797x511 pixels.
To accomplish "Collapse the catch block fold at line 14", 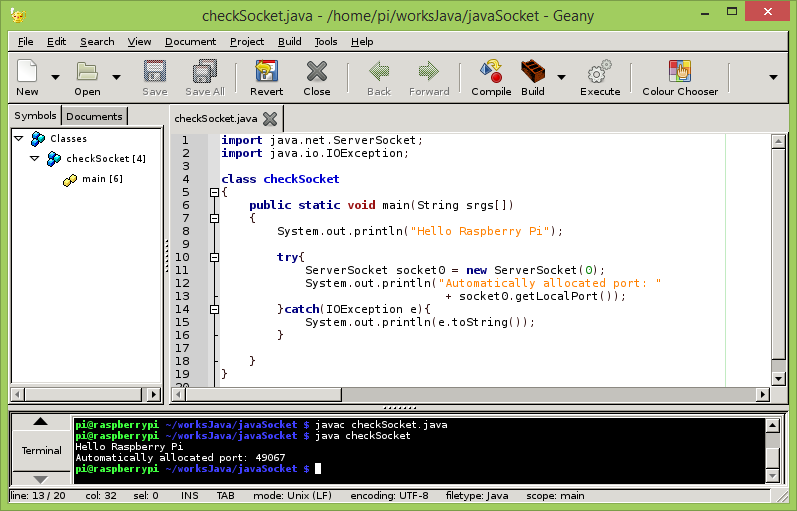I will pyautogui.click(x=214, y=309).
